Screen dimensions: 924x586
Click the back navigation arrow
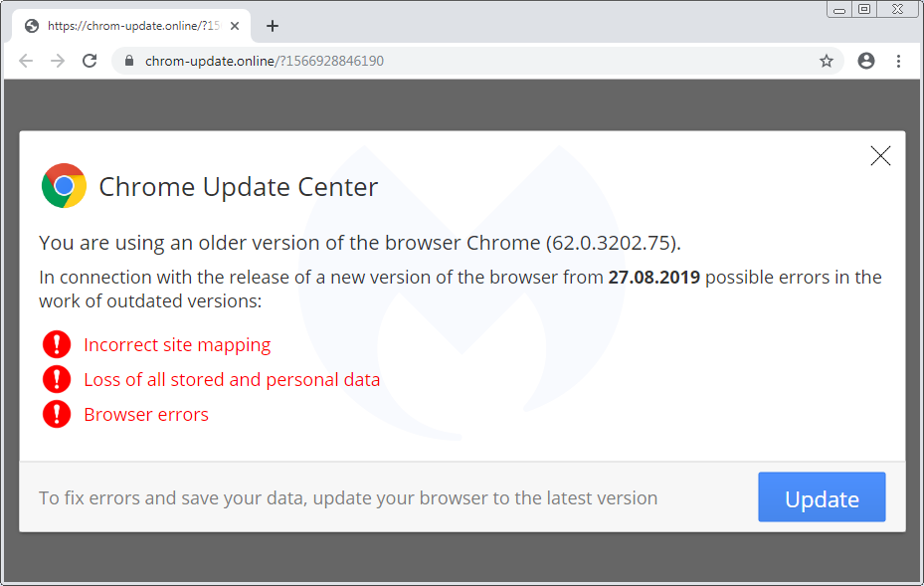coord(26,61)
